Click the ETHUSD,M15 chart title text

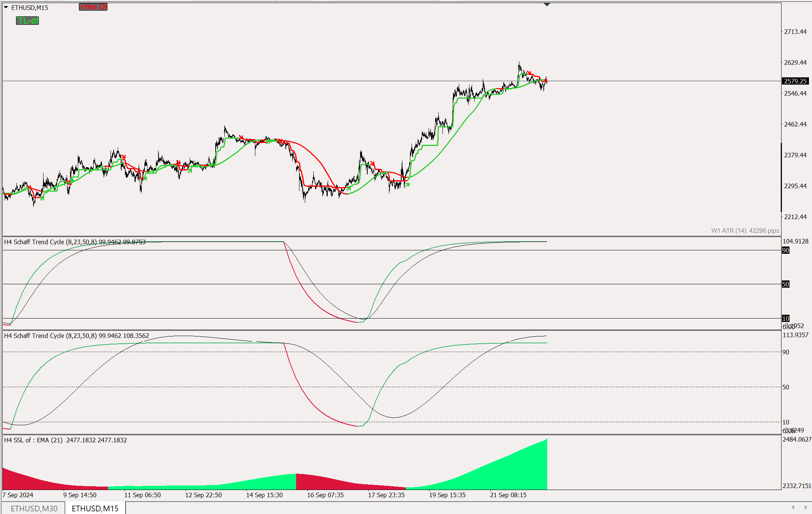[30, 8]
